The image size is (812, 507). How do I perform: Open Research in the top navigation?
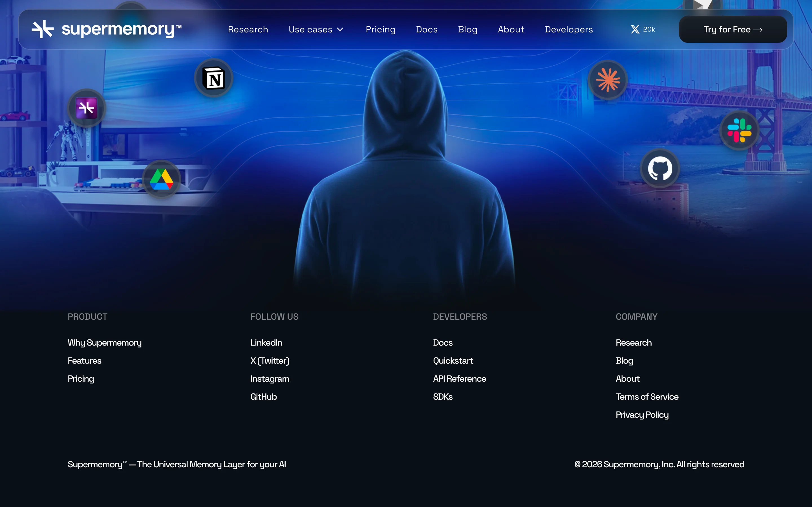point(248,30)
